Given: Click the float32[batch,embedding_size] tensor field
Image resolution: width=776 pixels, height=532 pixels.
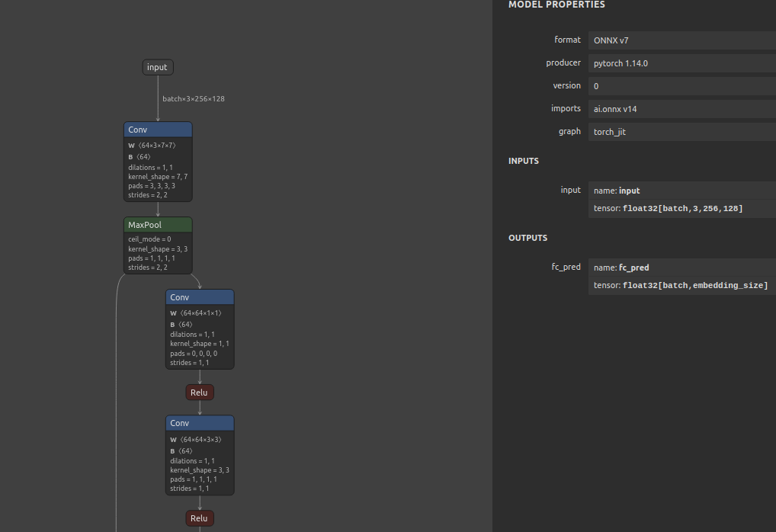Looking at the screenshot, I should pos(681,286).
